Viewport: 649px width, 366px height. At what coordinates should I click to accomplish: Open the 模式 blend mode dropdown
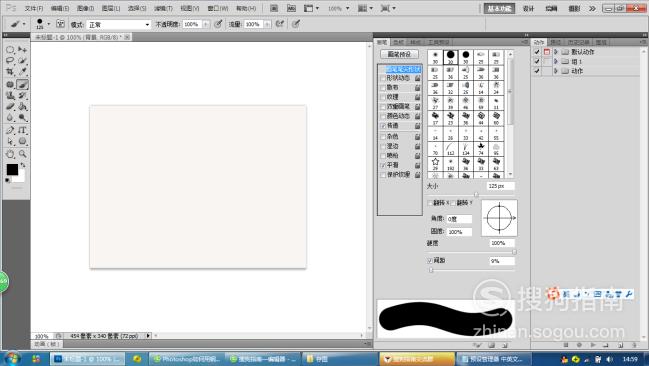pyautogui.click(x=118, y=25)
